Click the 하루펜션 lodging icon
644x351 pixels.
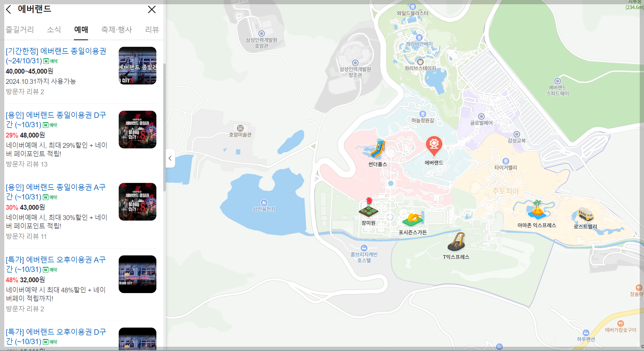(x=586, y=333)
